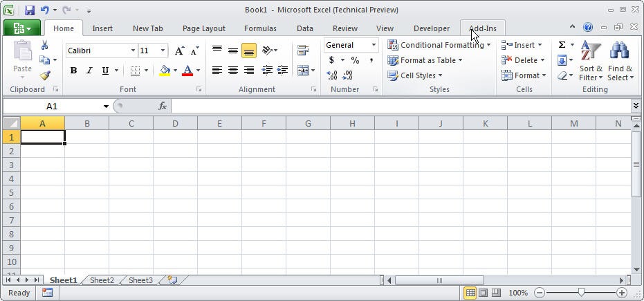Open Format as Table menu
The image size is (644, 301).
[x=425, y=60]
